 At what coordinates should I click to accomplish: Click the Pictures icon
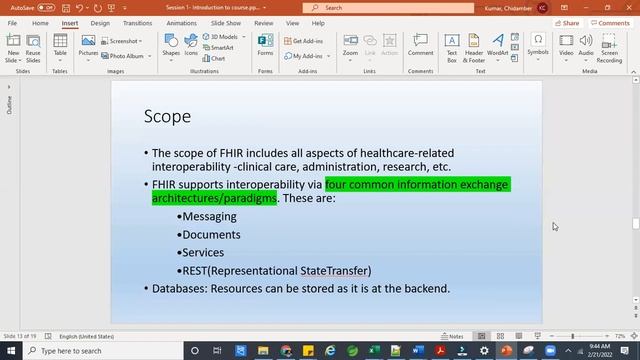tap(88, 41)
